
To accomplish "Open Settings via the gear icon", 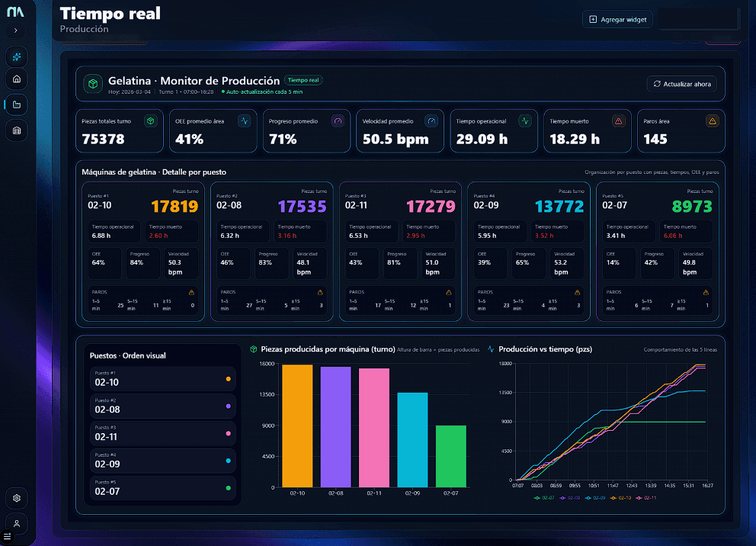I will click(16, 497).
